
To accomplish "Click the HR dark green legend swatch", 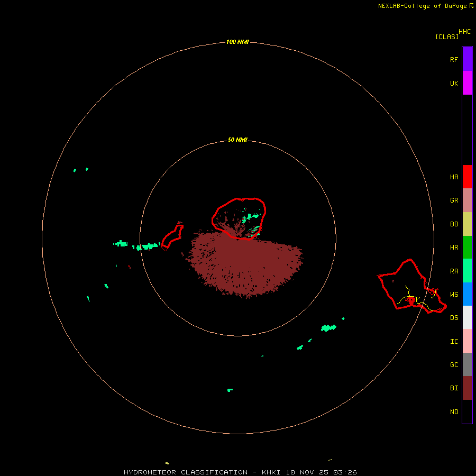I will 467,248.
